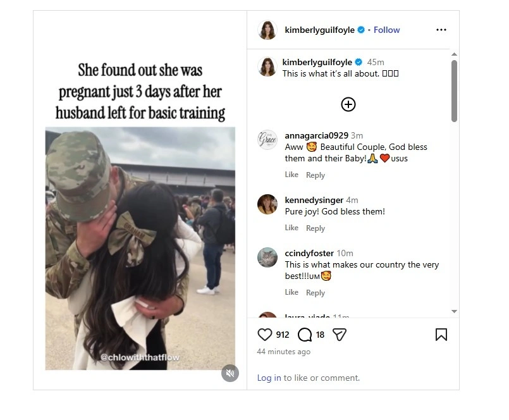
Task: Save post with bookmark icon
Action: coord(441,335)
